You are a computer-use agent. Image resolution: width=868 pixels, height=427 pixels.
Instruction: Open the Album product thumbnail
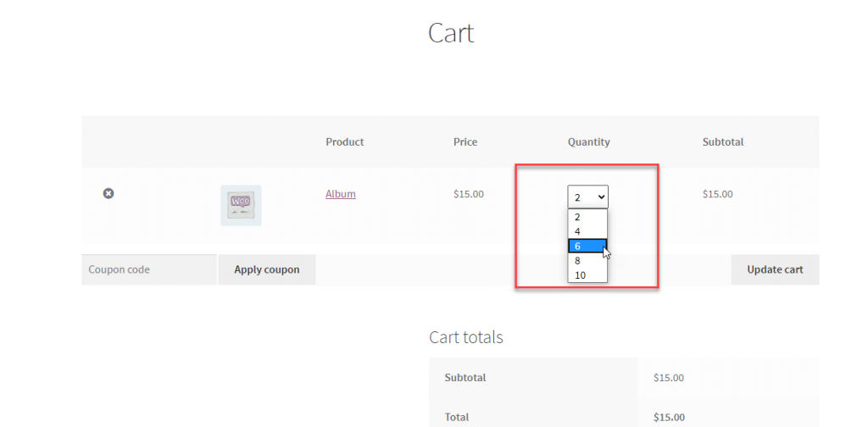(241, 205)
